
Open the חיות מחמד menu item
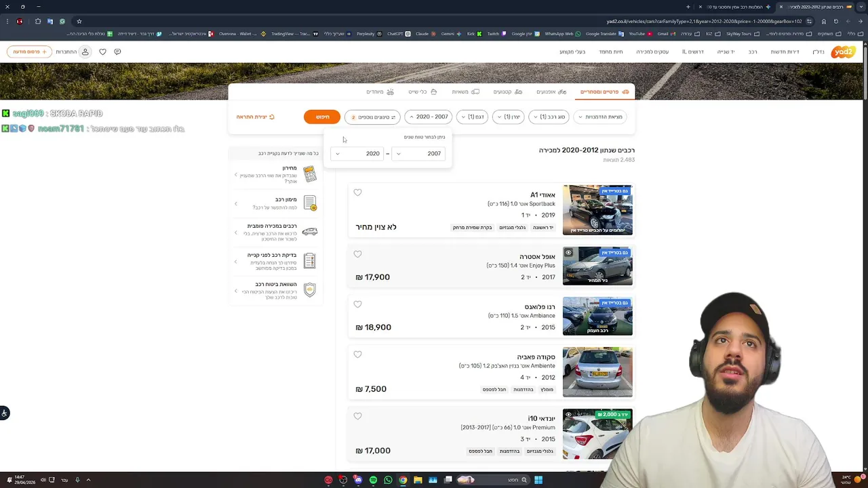[610, 52]
